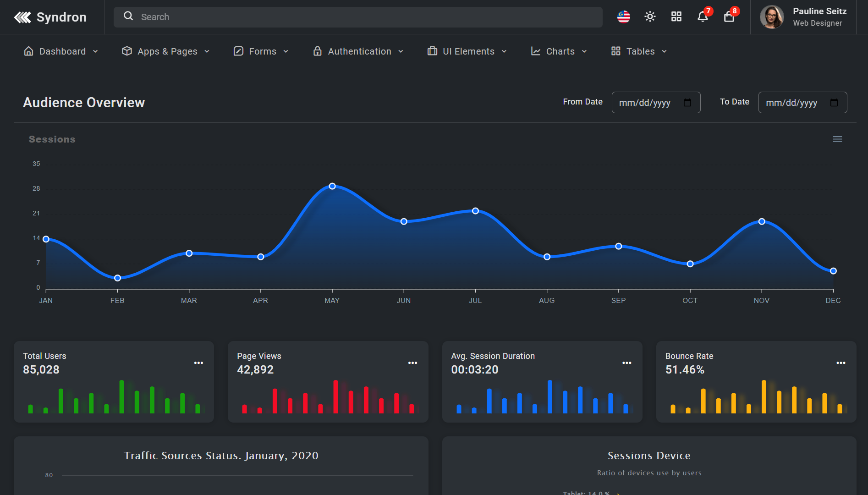Open the search magnifier icon
The width and height of the screenshot is (868, 495).
point(128,16)
